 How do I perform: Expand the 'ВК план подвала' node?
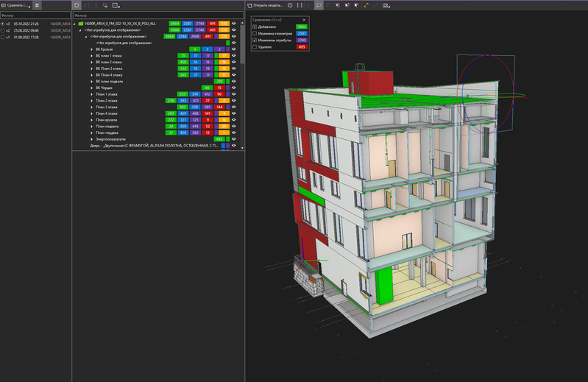click(92, 82)
